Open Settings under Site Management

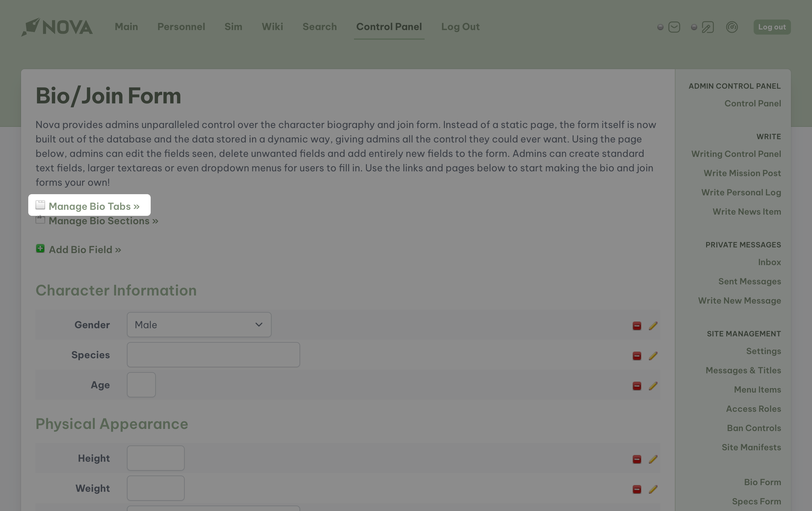[764, 351]
